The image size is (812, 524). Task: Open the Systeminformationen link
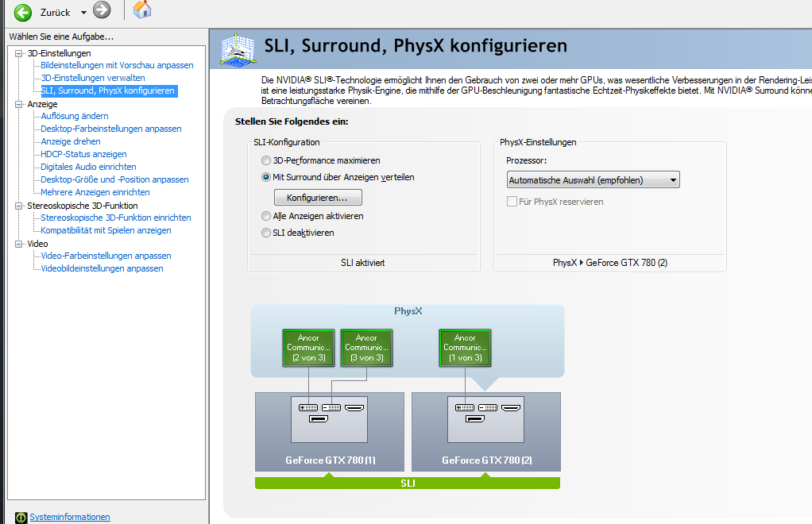70,517
